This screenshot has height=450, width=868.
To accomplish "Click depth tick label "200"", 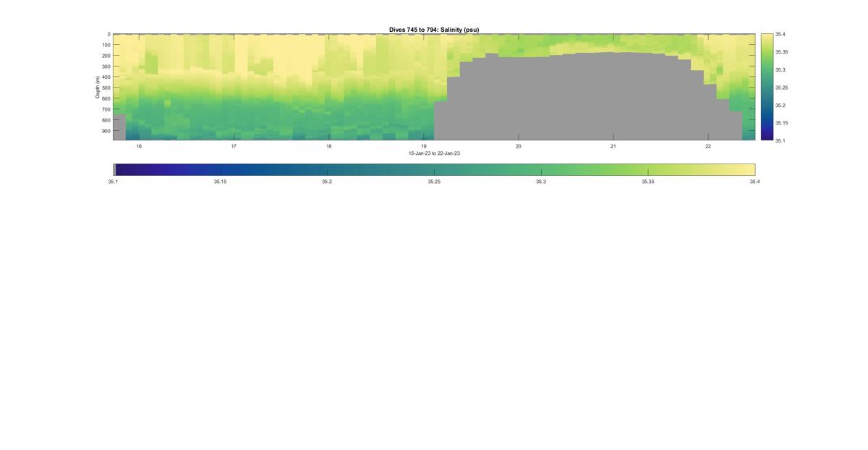I will pyautogui.click(x=106, y=56).
